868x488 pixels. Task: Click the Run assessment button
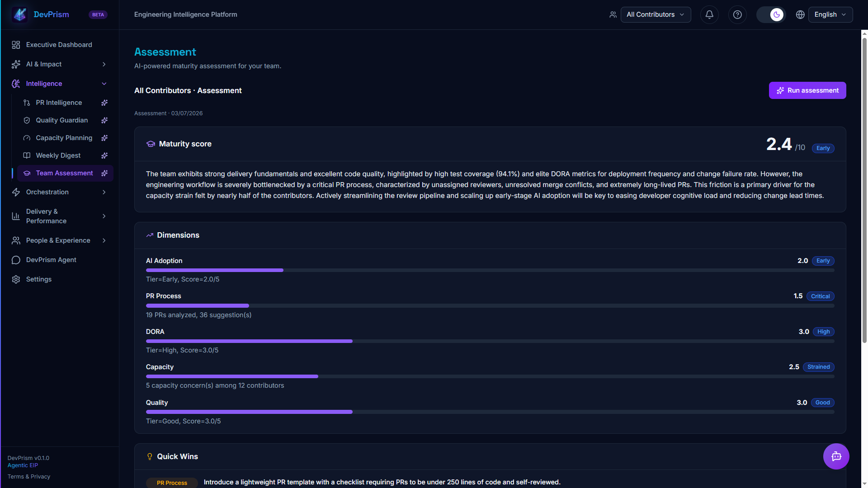click(807, 90)
